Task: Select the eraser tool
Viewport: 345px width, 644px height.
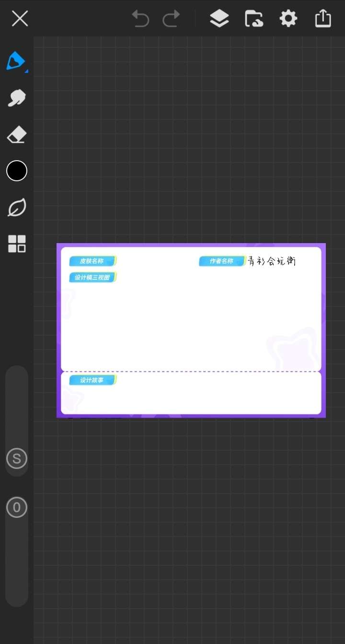Action: pyautogui.click(x=17, y=135)
